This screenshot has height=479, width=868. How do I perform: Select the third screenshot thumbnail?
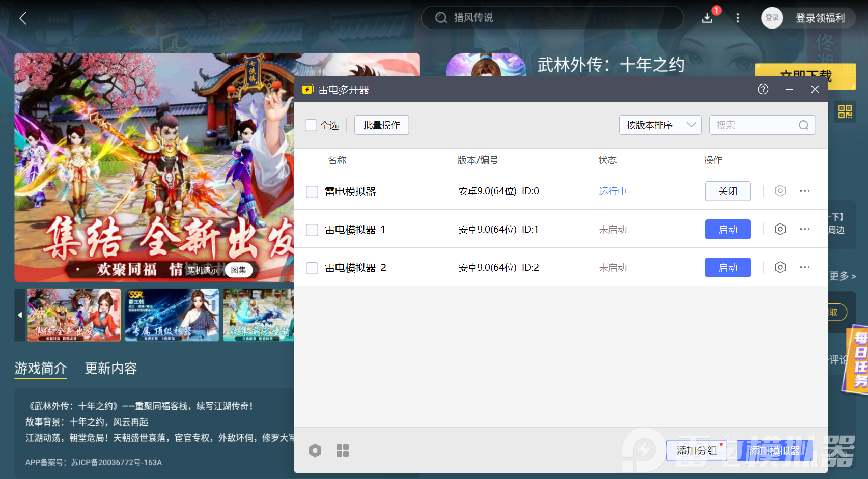click(x=258, y=315)
